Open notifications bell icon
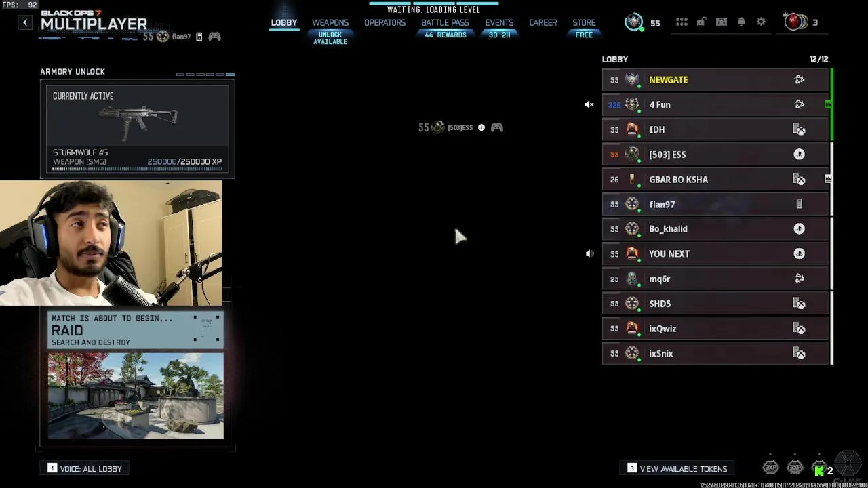Screen dimensions: 868x488 pos(741,22)
